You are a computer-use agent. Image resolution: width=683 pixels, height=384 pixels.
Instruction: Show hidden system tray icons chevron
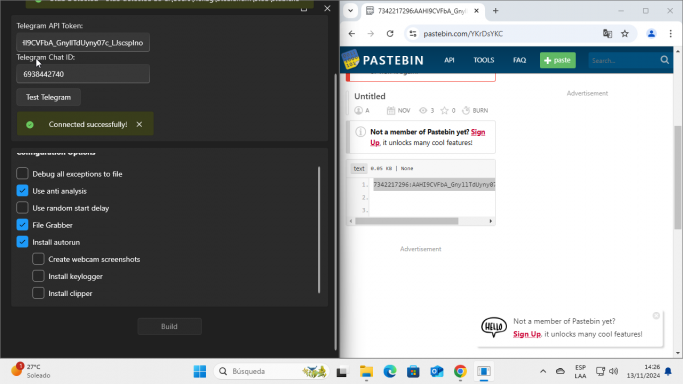tap(543, 371)
